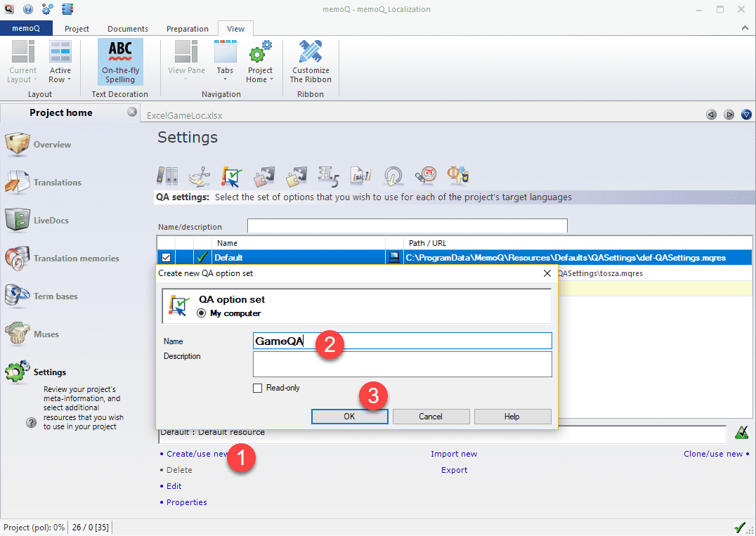Screen dimensions: 756x536
Task: Switch to the Project ribbon tab
Action: [x=77, y=29]
